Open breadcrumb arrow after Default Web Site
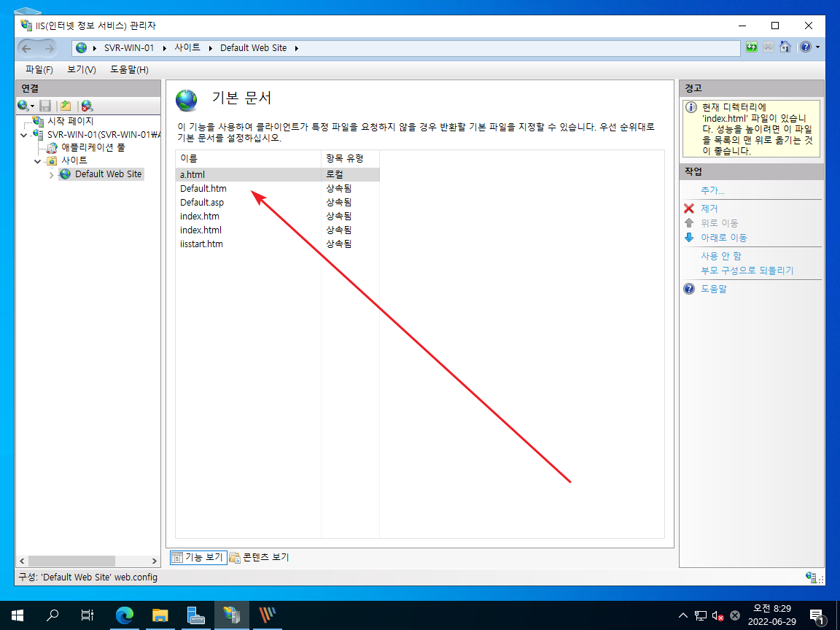The width and height of the screenshot is (840, 630). (296, 48)
